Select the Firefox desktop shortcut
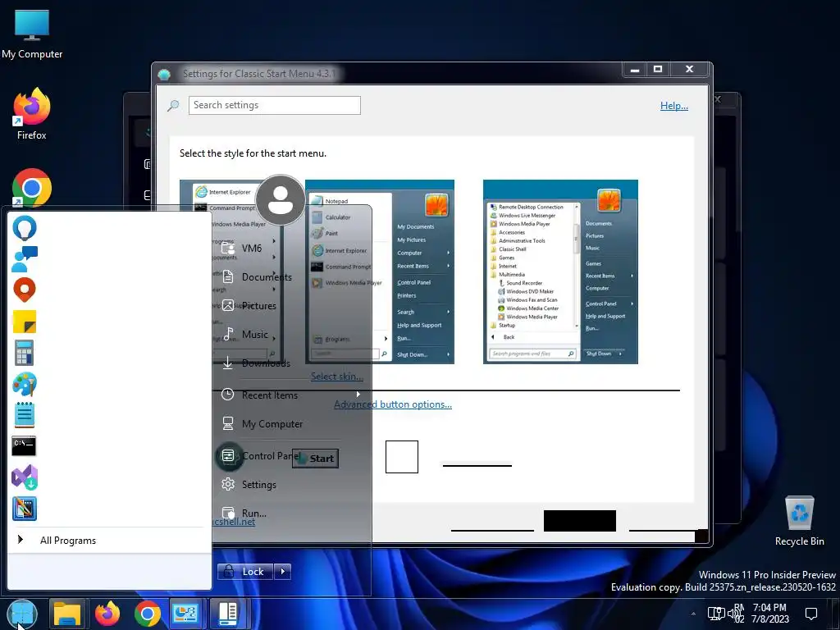This screenshot has height=630, width=840. coord(32,114)
